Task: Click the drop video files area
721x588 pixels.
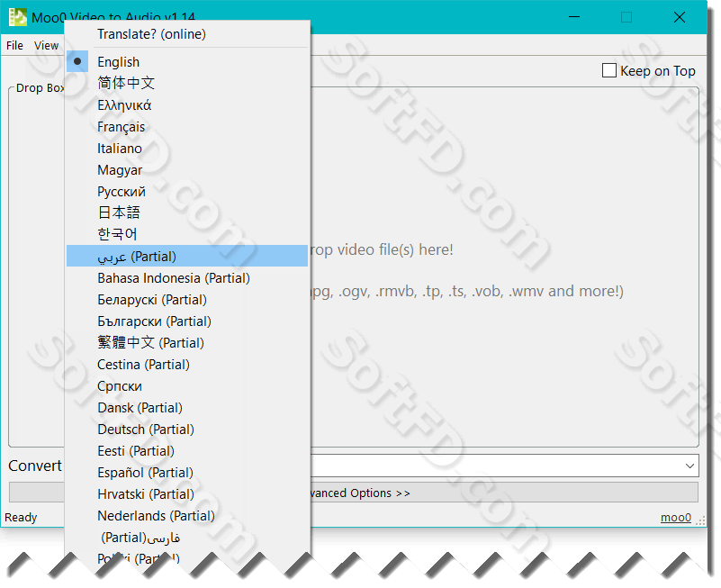Action: click(x=504, y=267)
